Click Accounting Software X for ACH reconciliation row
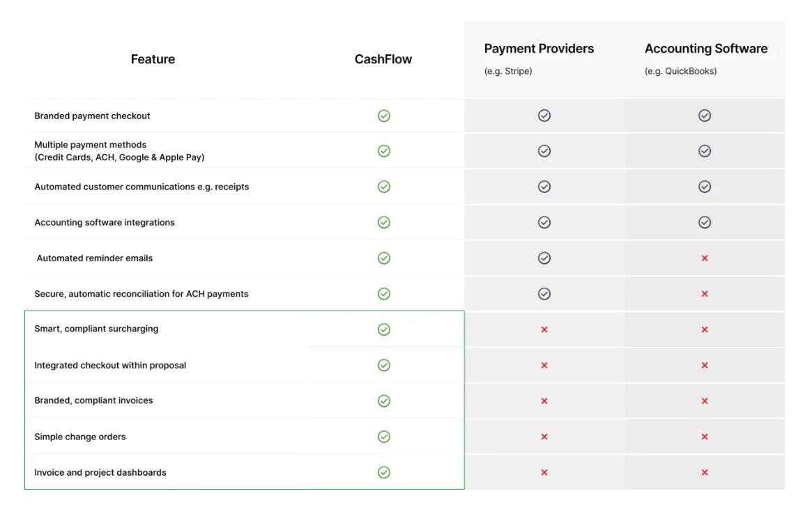 (x=705, y=294)
